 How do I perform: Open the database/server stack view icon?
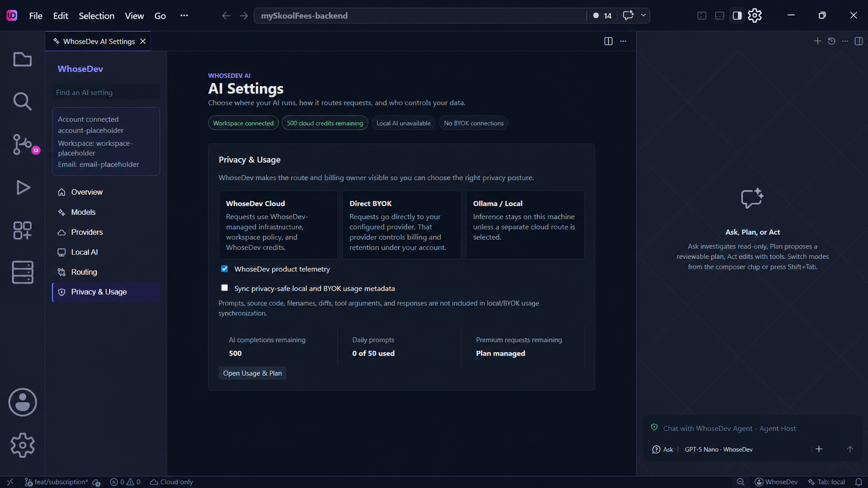tap(22, 273)
